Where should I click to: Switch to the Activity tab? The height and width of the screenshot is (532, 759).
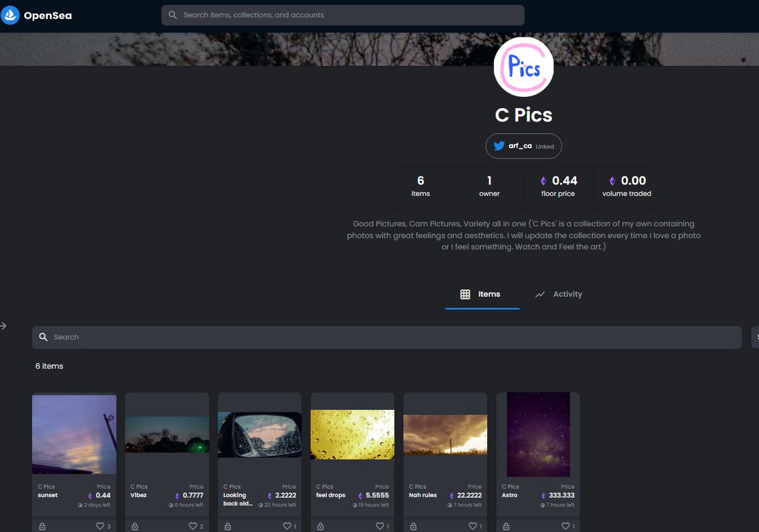tap(558, 294)
